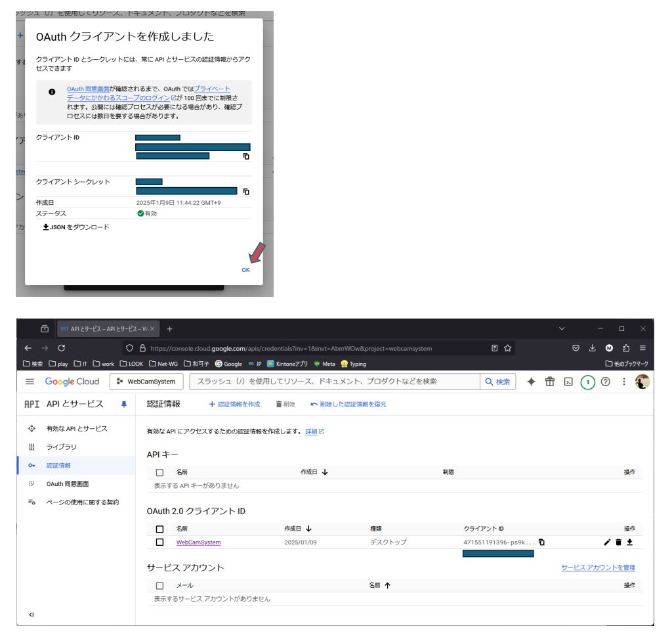Delete the WebCamSystem OAuth client
The height and width of the screenshot is (639, 672).
click(618, 542)
